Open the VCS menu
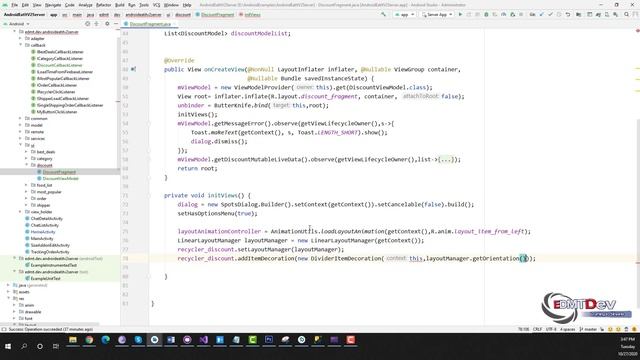This screenshot has width=640, height=360. click(x=156, y=5)
